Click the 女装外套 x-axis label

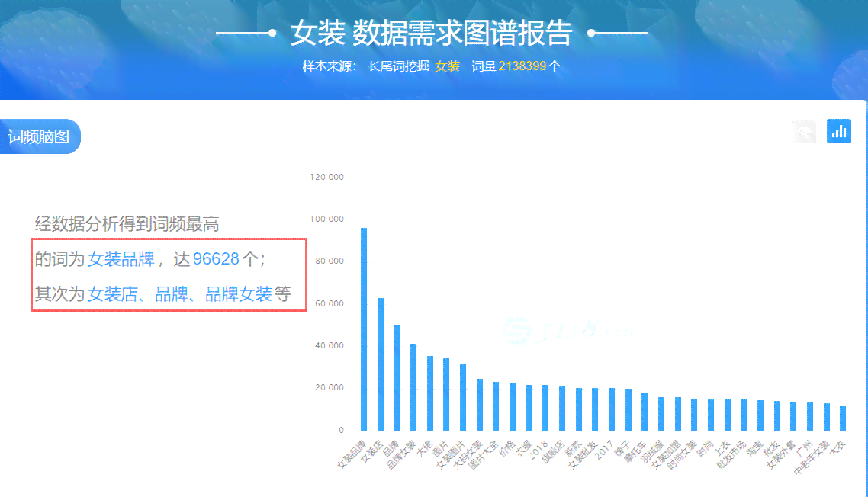tap(781, 454)
